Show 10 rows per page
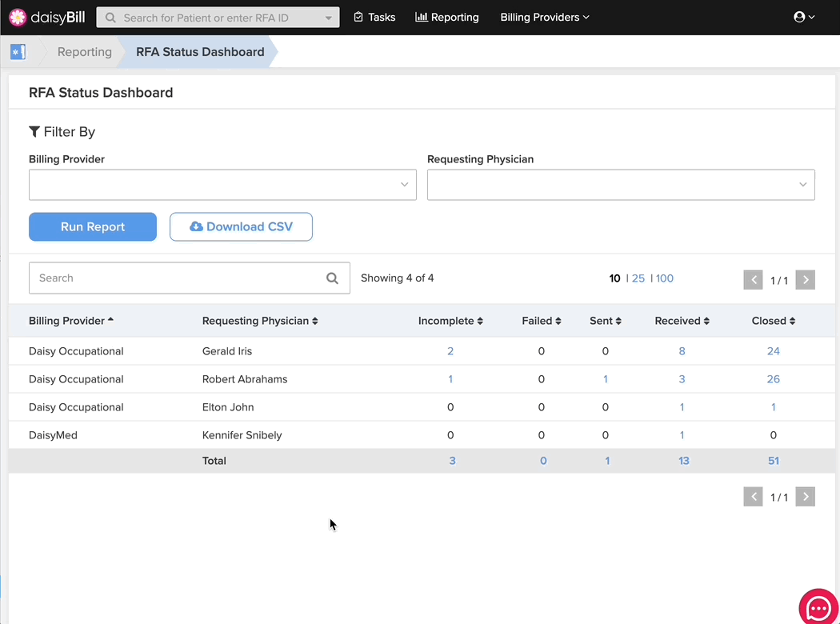 [614, 278]
